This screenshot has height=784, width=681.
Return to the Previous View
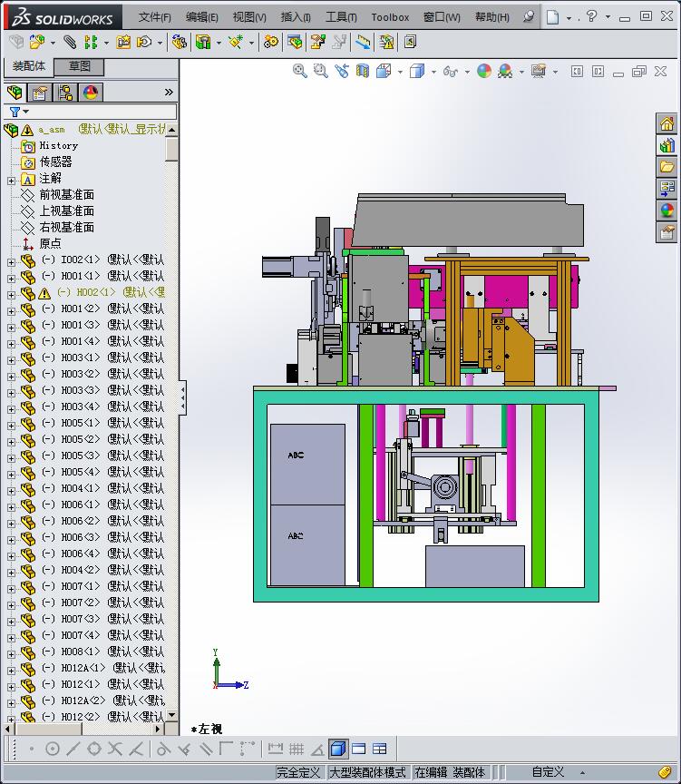(342, 71)
